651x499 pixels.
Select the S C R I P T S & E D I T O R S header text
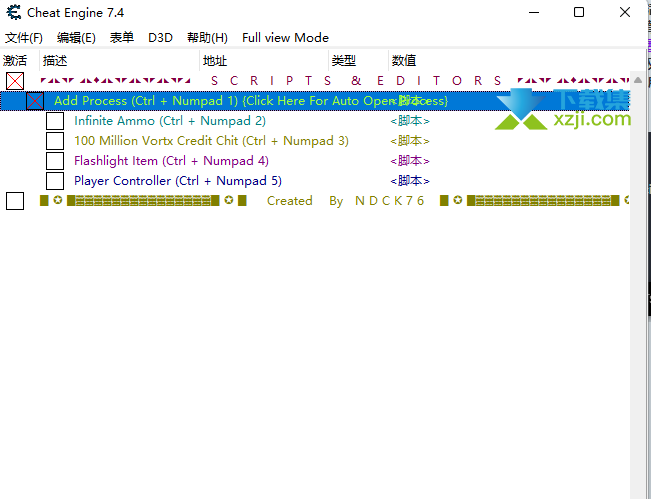click(x=356, y=81)
